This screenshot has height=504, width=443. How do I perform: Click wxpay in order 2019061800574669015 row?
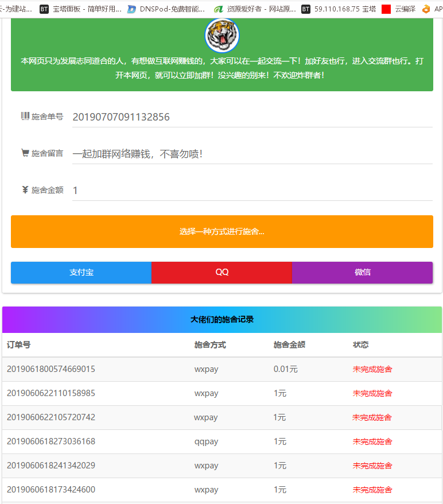pos(206,370)
